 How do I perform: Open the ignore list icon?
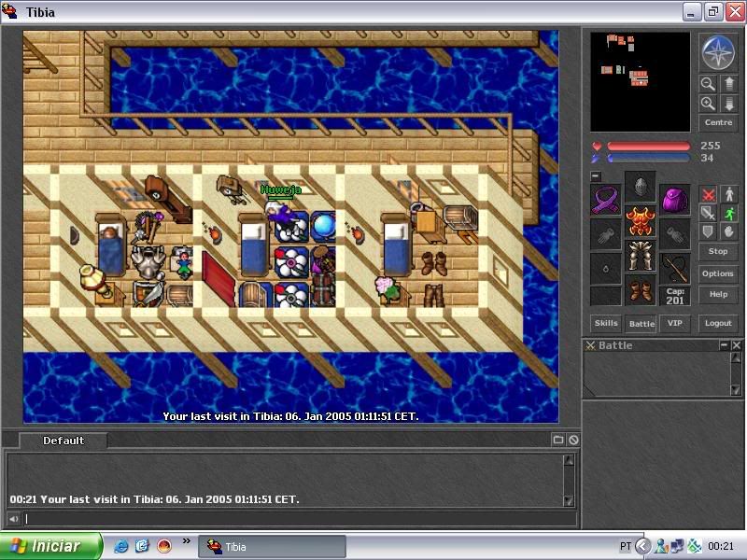(573, 440)
